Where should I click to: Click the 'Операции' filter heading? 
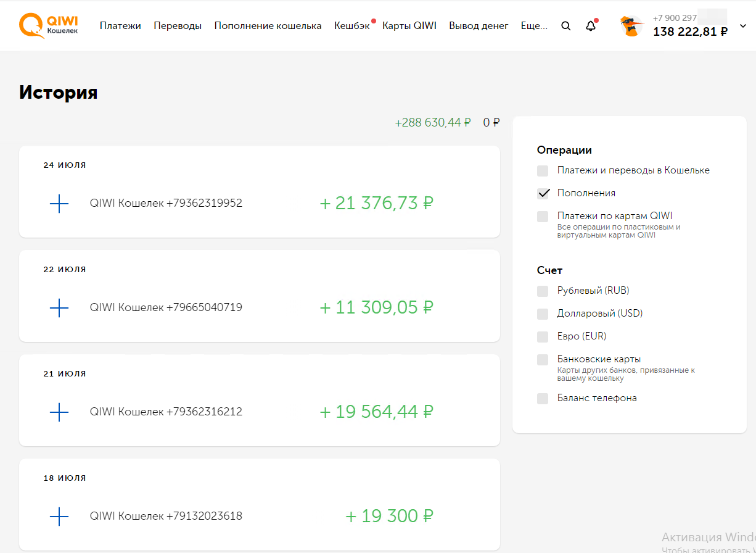[564, 150]
